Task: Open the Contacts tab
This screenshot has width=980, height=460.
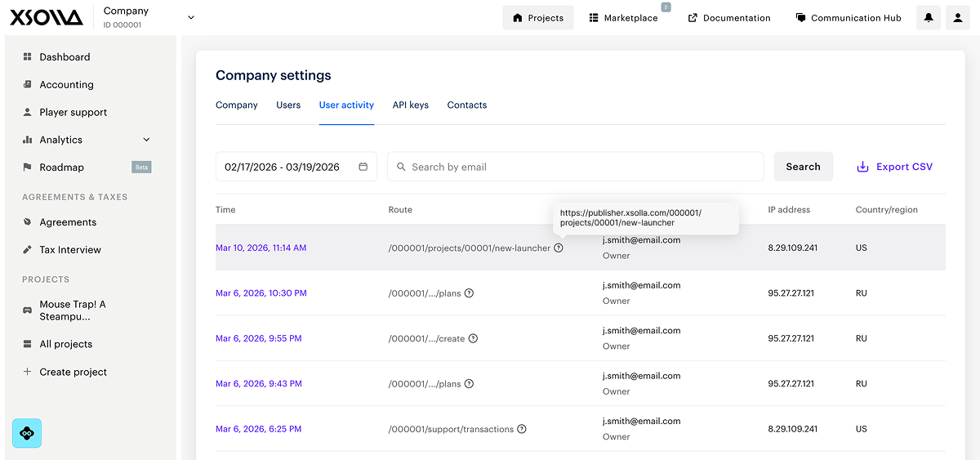Action: pos(466,105)
